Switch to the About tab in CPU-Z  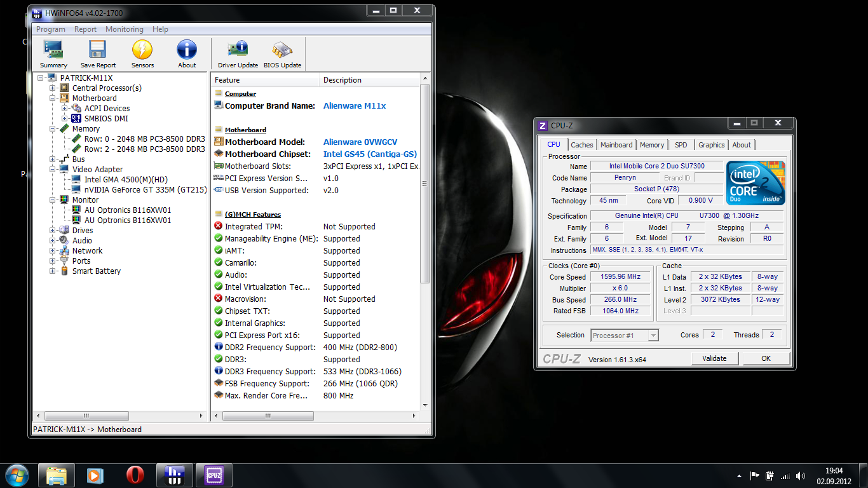(x=742, y=145)
